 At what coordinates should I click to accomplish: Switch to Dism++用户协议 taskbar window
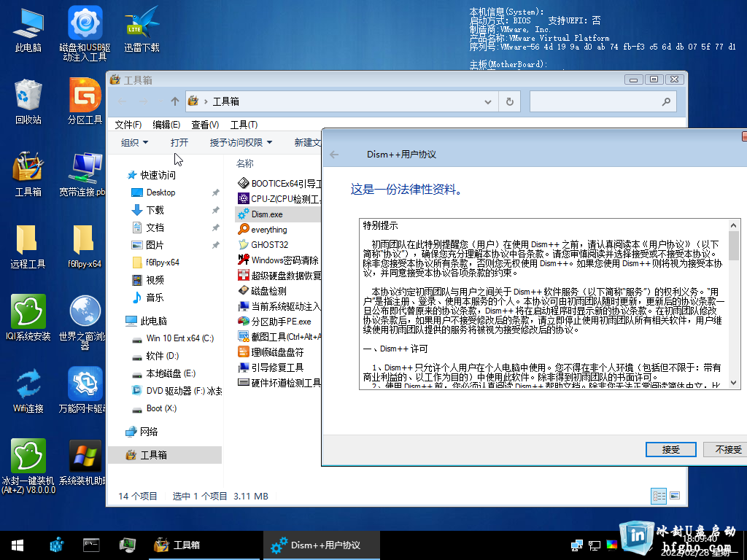(321, 545)
